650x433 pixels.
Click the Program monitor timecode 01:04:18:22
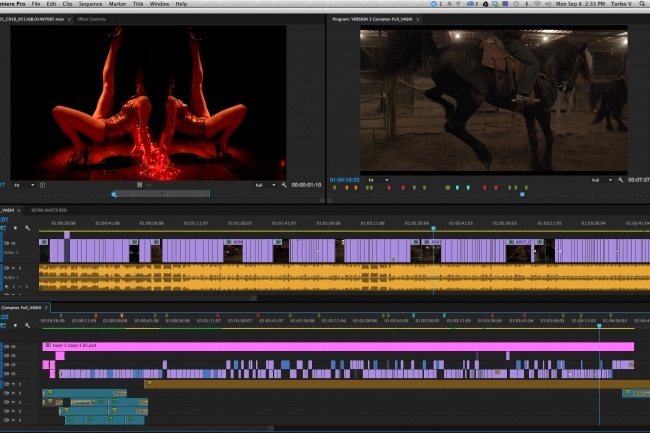pyautogui.click(x=344, y=180)
